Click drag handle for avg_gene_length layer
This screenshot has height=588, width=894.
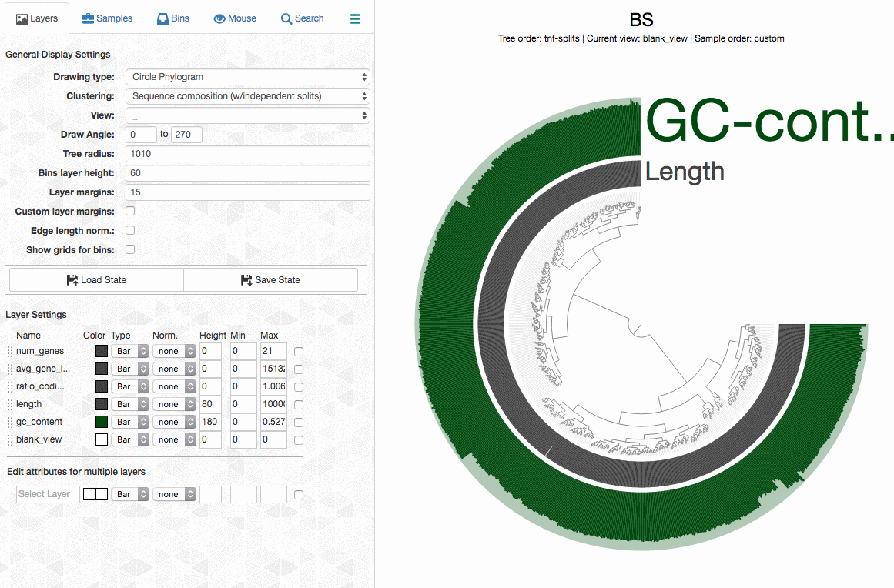pos(10,369)
